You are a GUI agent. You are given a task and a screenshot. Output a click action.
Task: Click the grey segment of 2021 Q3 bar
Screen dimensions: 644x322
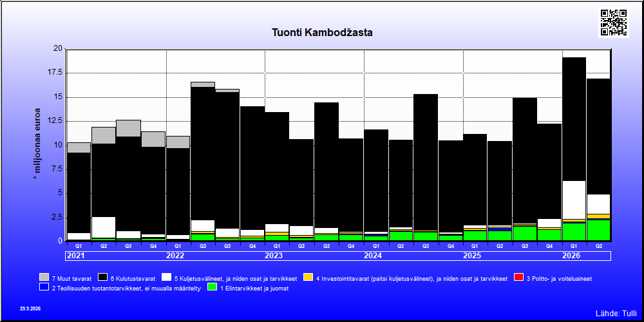[129, 129]
